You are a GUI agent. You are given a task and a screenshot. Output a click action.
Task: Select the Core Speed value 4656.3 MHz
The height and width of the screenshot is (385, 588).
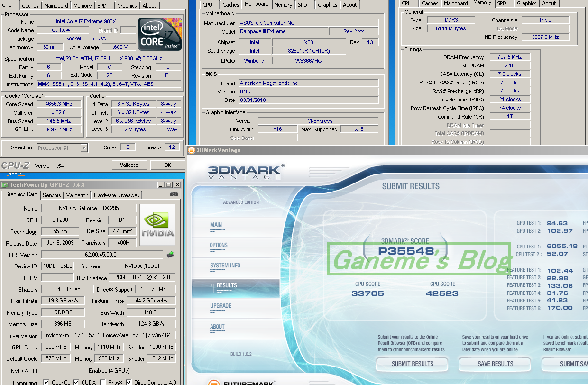pos(59,104)
